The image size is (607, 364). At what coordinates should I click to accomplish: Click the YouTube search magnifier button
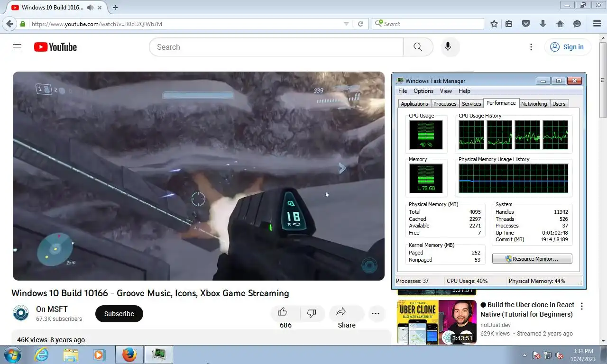pos(418,47)
